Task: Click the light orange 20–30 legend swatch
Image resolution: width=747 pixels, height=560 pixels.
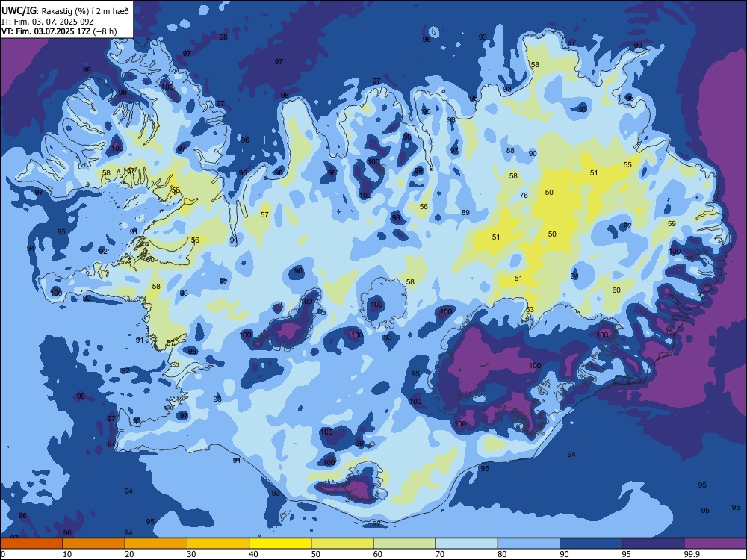Action: (156, 544)
